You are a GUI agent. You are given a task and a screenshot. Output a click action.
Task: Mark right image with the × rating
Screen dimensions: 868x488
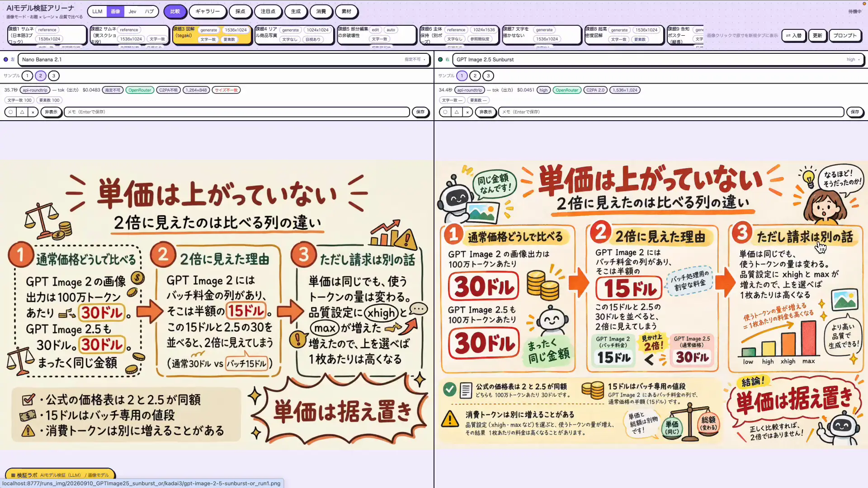467,112
